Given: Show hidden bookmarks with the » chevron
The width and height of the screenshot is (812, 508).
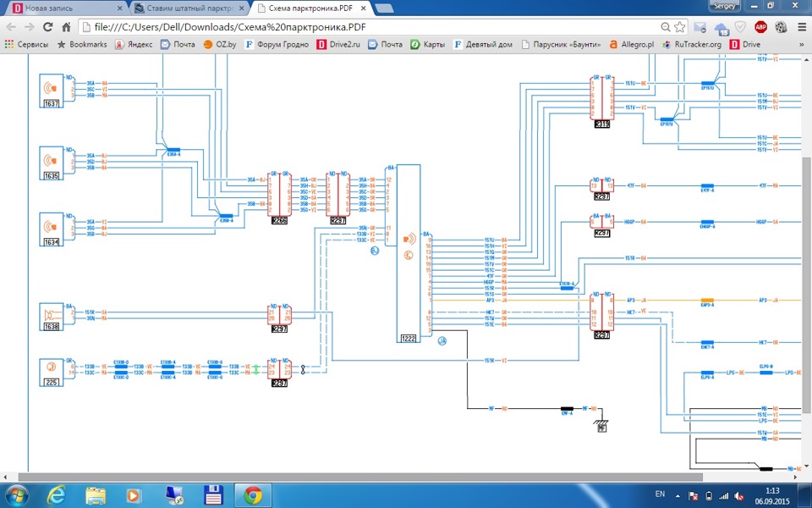Looking at the screenshot, I should click(x=802, y=45).
